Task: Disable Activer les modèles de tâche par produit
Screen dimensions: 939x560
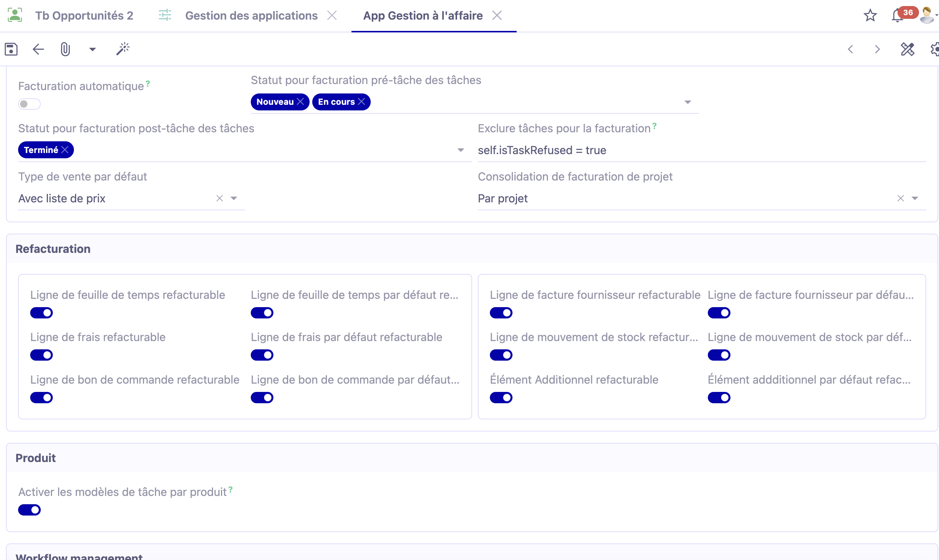Action: 29,510
